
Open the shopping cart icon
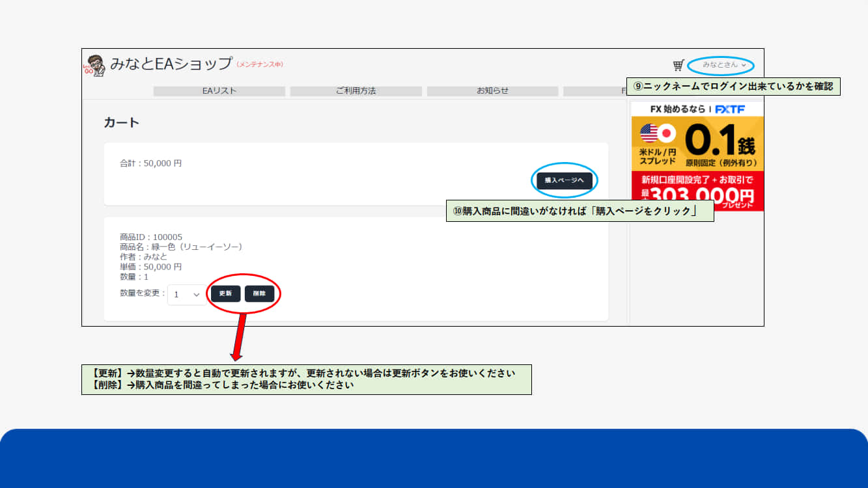point(679,65)
